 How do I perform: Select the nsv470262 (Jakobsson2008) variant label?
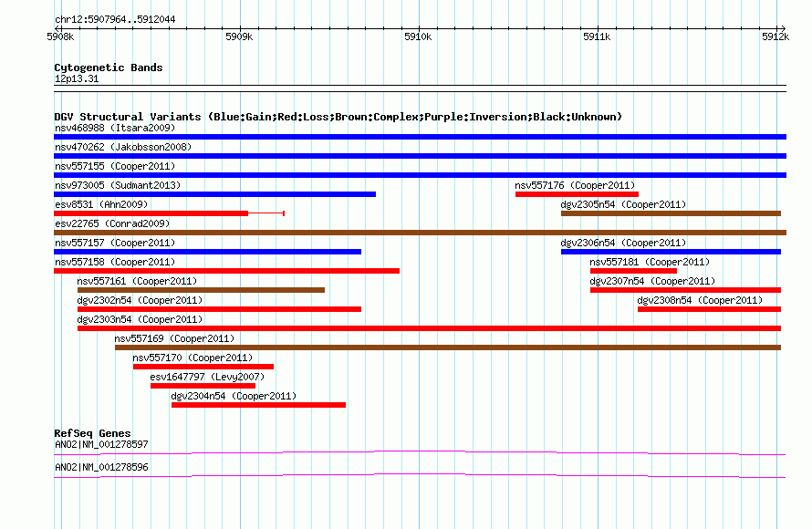pos(123,147)
